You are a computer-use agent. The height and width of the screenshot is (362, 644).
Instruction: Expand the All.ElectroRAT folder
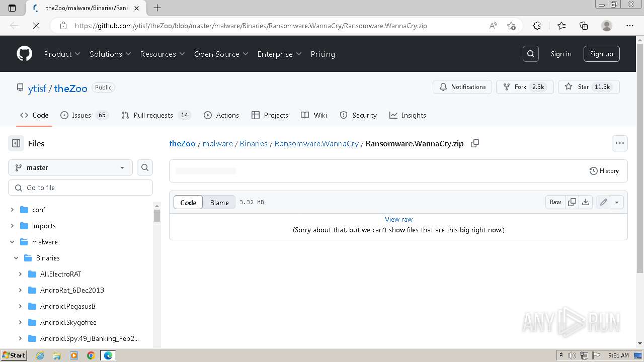click(20, 274)
